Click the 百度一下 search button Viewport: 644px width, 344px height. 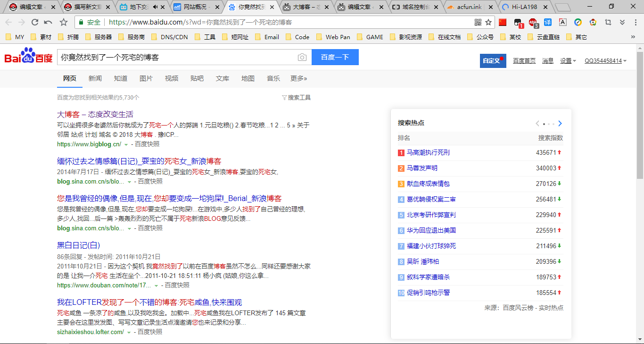(x=335, y=57)
